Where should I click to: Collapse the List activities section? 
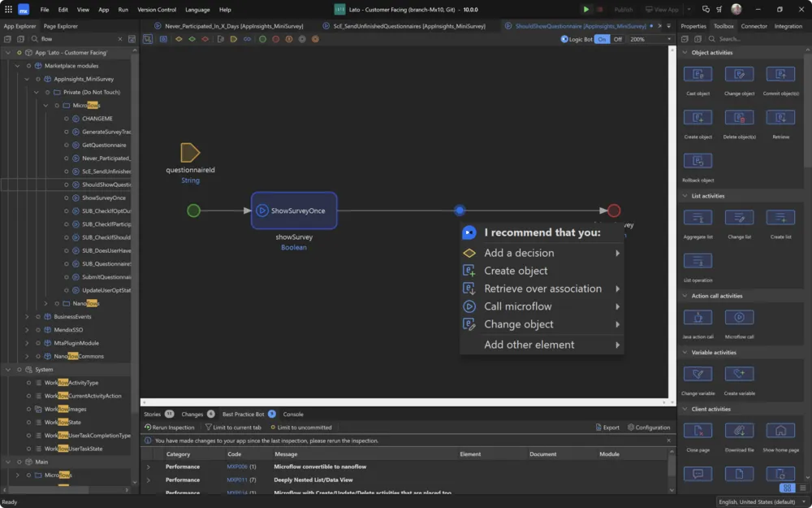(685, 196)
